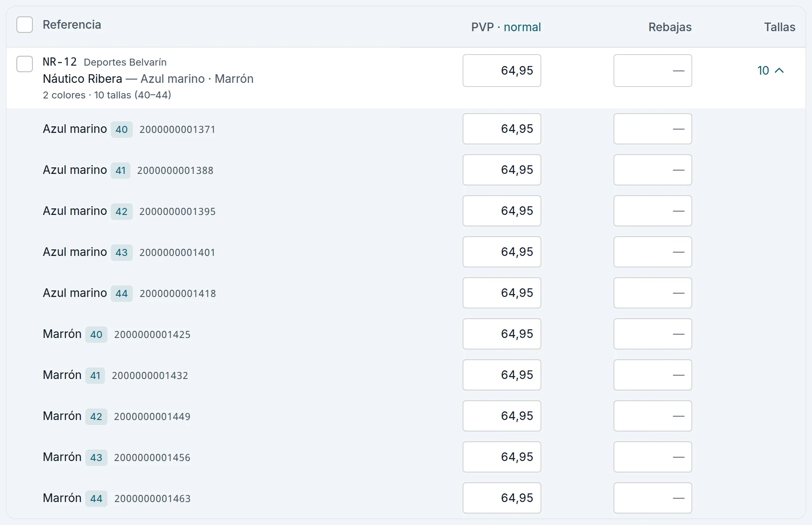Screen dimensions: 812x525
Task: Set Rebajas for Marrón 41
Action: pyautogui.click(x=653, y=375)
